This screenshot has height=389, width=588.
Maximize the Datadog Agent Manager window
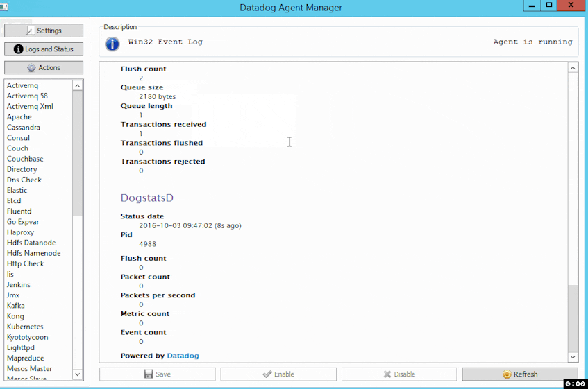coord(548,6)
